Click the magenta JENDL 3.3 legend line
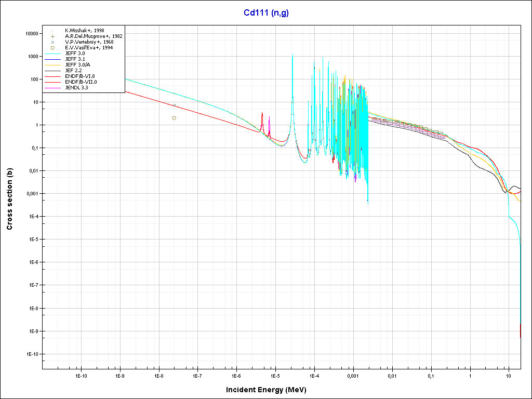 53,88
